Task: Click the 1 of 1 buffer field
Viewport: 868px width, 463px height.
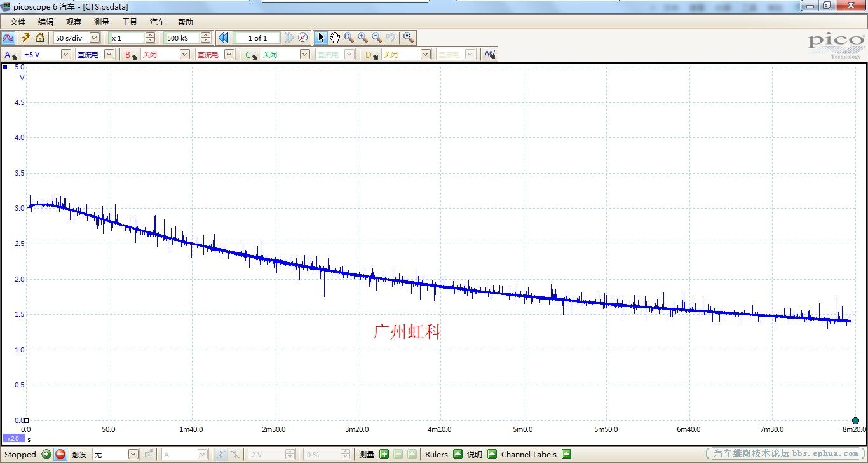Action: (x=257, y=38)
